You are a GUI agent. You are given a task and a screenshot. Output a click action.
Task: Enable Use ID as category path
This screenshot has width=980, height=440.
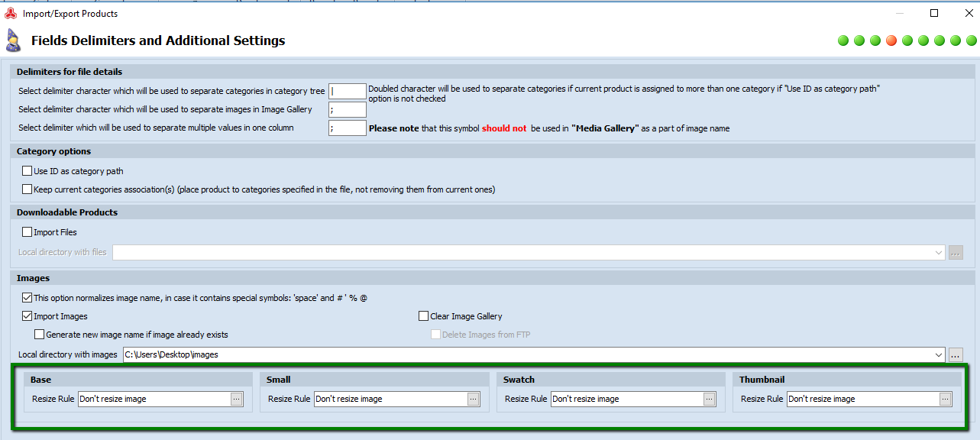27,171
